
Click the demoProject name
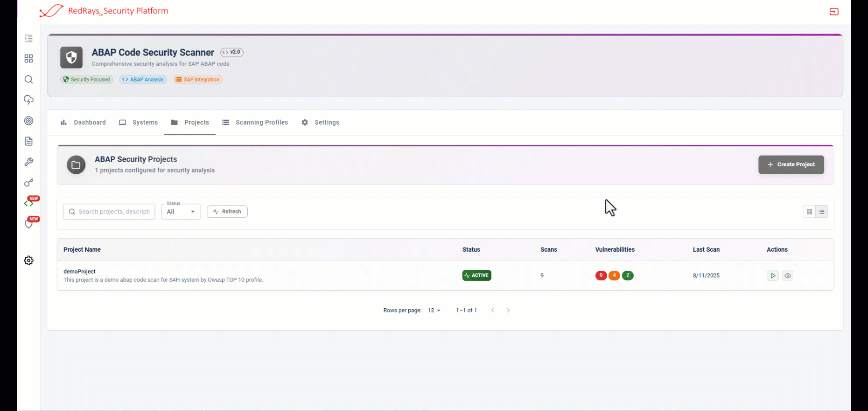point(79,271)
